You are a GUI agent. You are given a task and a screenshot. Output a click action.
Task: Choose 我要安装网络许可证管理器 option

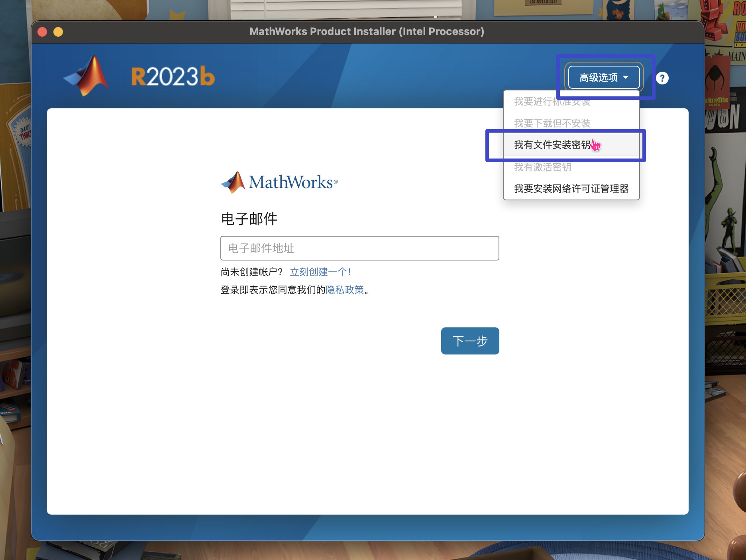(x=571, y=189)
